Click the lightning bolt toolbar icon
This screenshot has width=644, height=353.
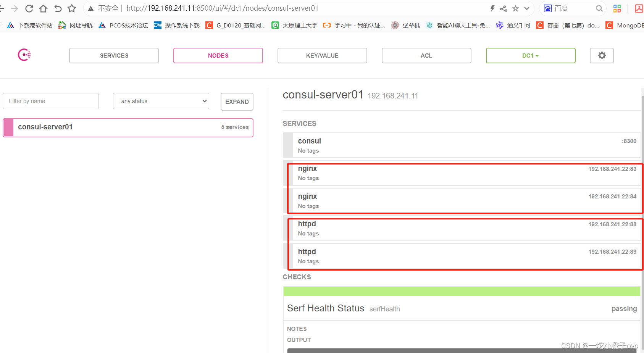point(492,8)
